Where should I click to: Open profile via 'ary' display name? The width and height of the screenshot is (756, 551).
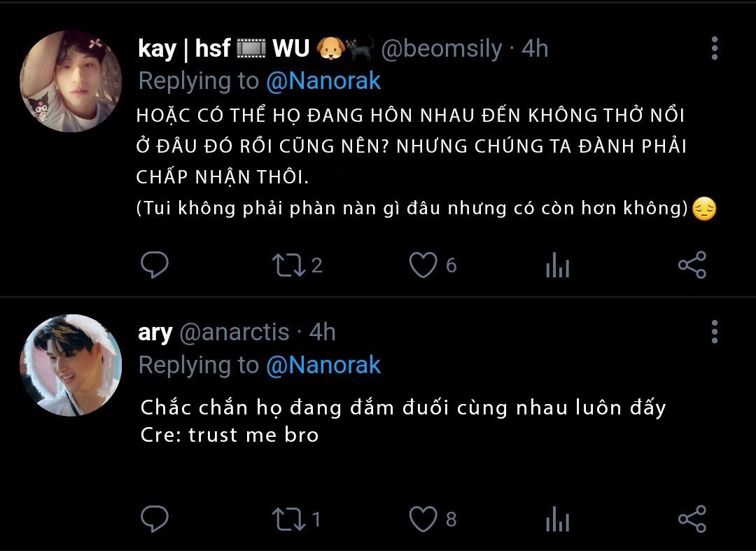click(x=155, y=333)
